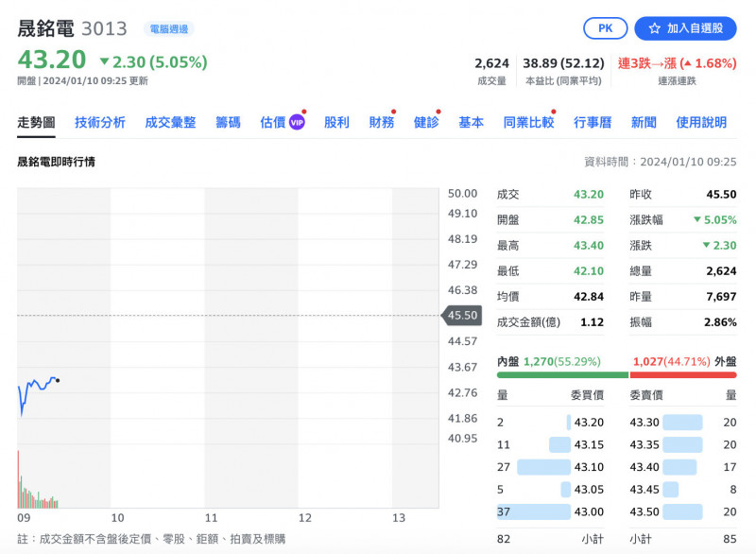Select the ask price 43.30
This screenshot has height=554, width=756.
[x=644, y=423]
